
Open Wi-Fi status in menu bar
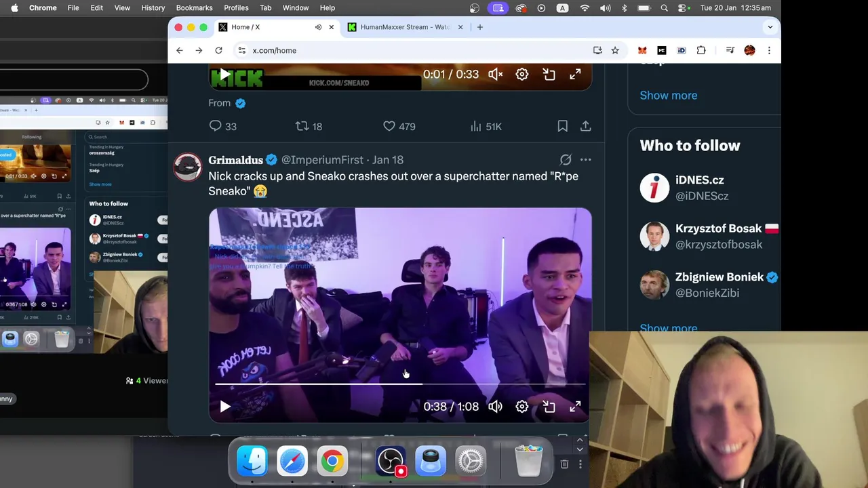coord(585,7)
